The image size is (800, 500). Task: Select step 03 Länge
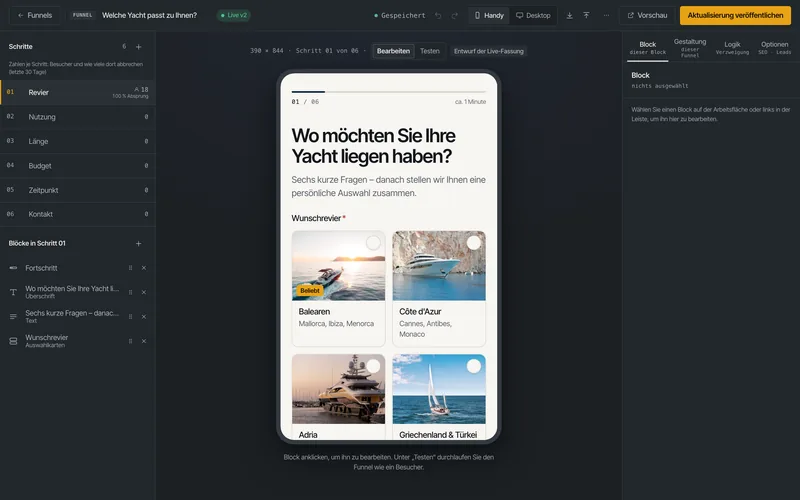click(x=78, y=141)
